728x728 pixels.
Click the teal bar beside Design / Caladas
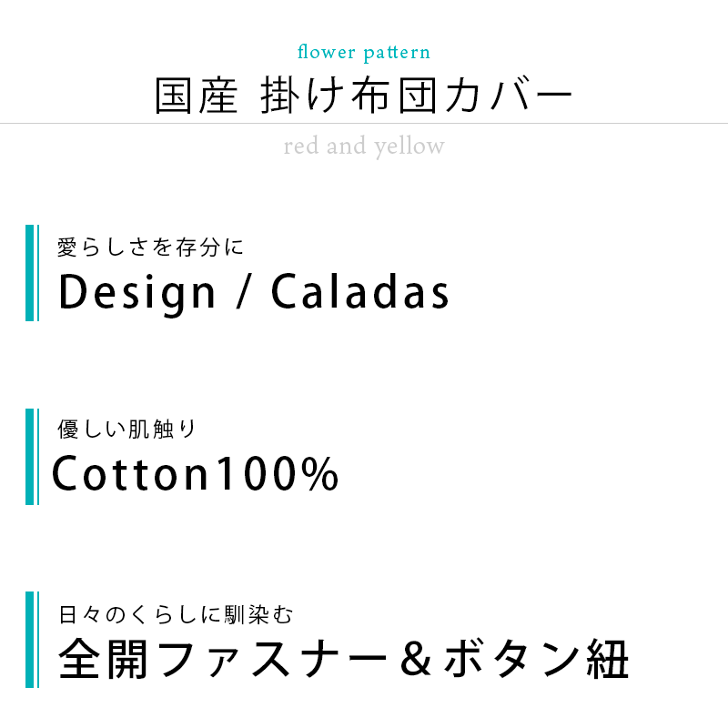31,273
